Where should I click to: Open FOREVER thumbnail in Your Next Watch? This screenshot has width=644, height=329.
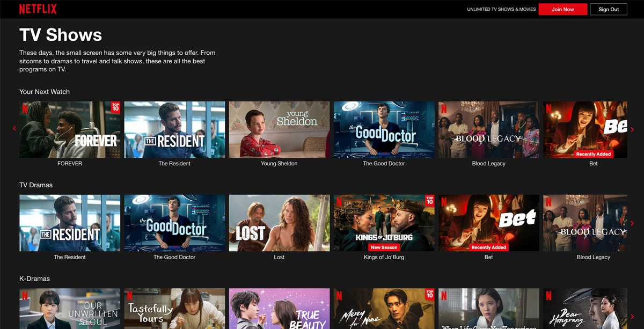[x=70, y=129]
